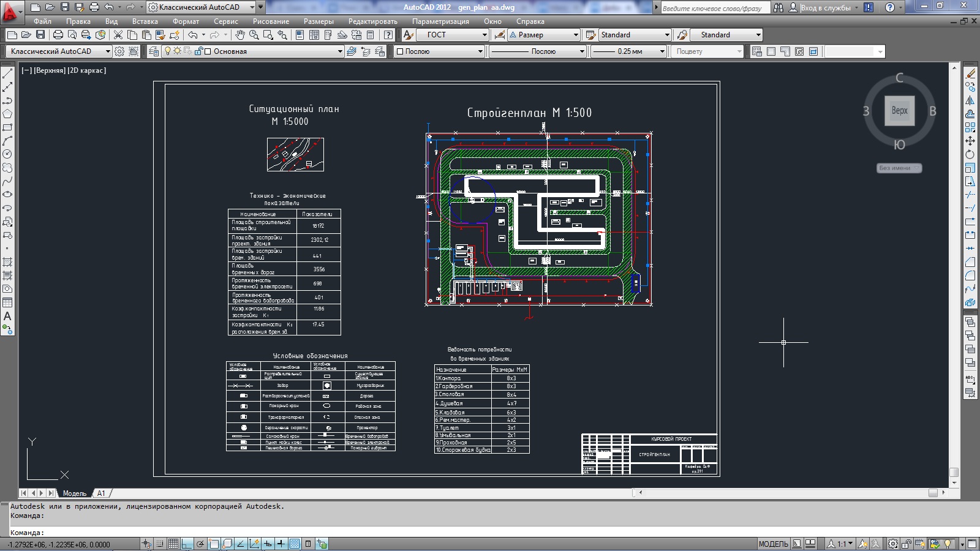Select the Offset modify tool
The width and height of the screenshot is (980, 551).
click(x=970, y=114)
